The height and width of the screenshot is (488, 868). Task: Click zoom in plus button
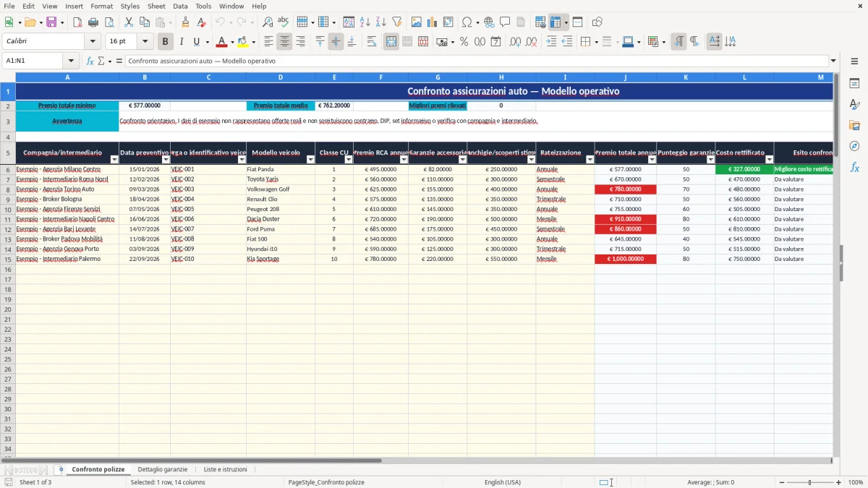coord(838,482)
